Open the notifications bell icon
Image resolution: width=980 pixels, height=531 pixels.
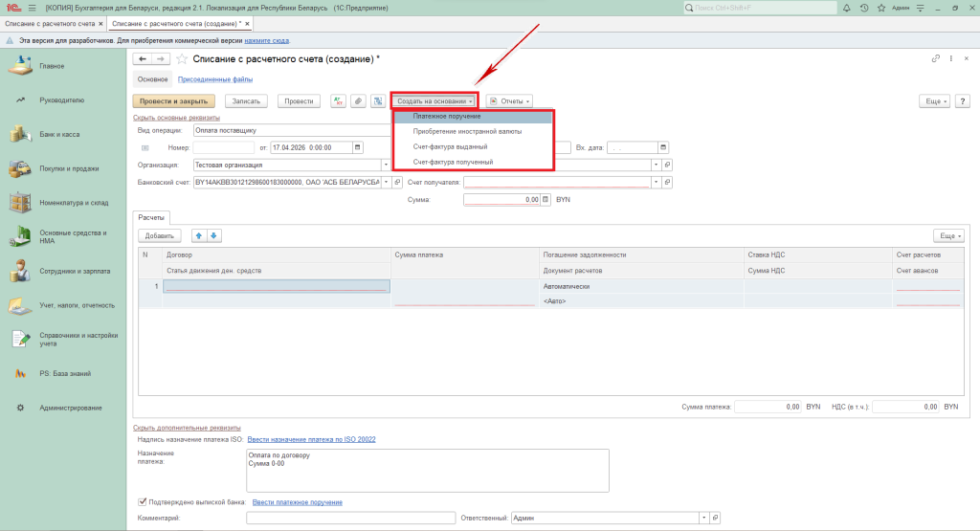[x=848, y=8]
